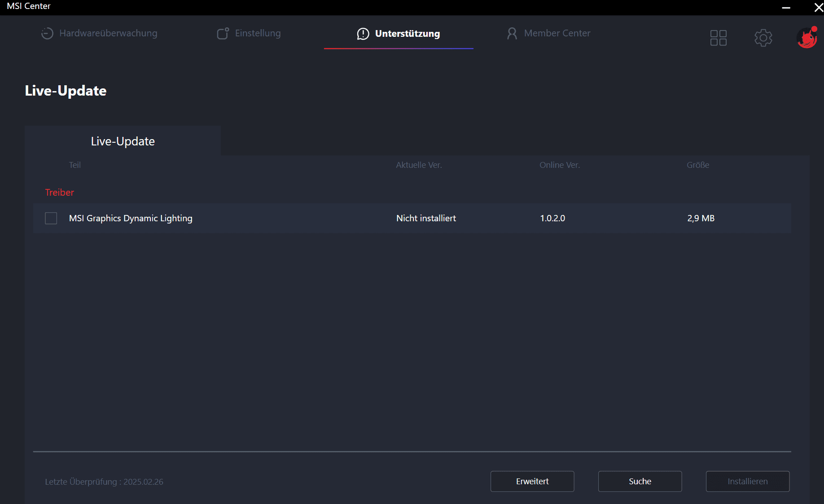
Task: Click the Installieren button
Action: [748, 481]
